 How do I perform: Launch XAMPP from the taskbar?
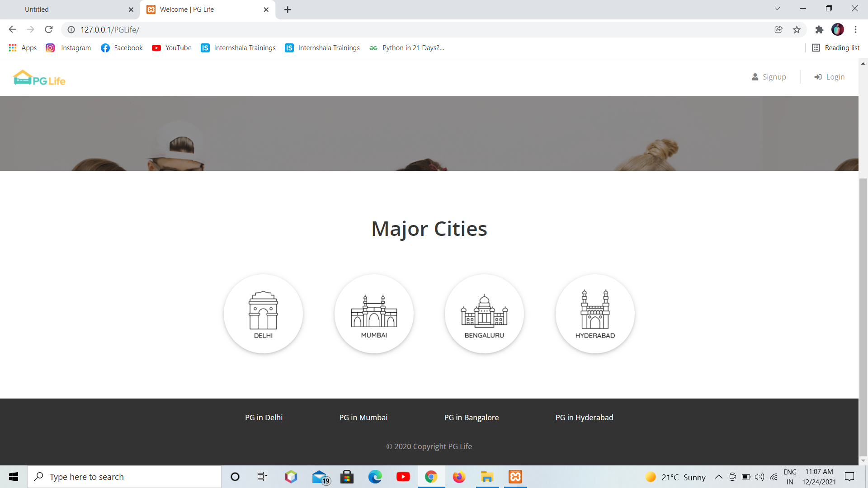tap(515, 476)
